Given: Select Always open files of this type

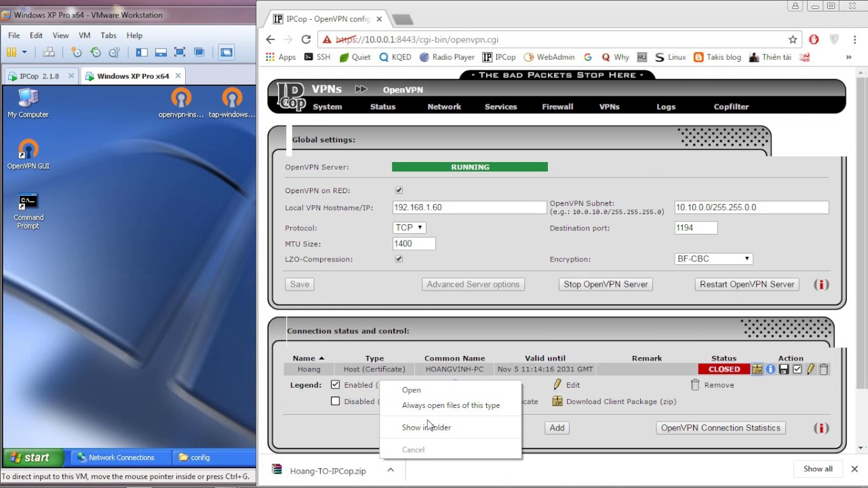Looking at the screenshot, I should coord(451,405).
